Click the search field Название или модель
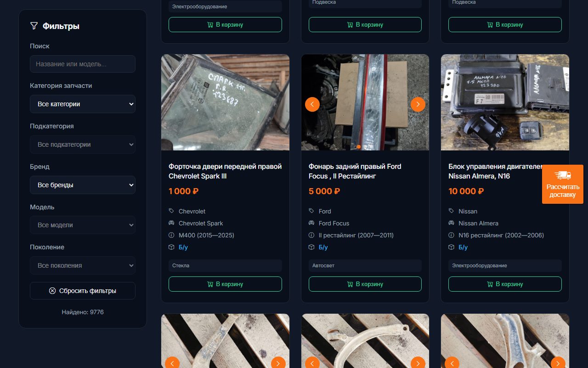Image resolution: width=588 pixels, height=368 pixels. click(83, 64)
